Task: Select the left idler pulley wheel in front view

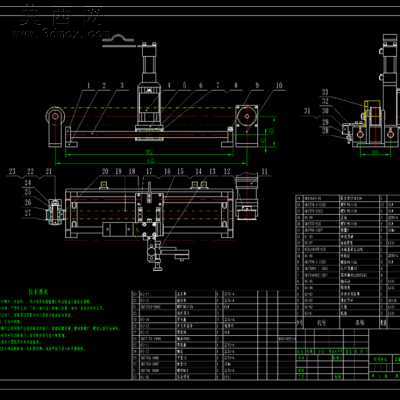Action: tap(55, 117)
